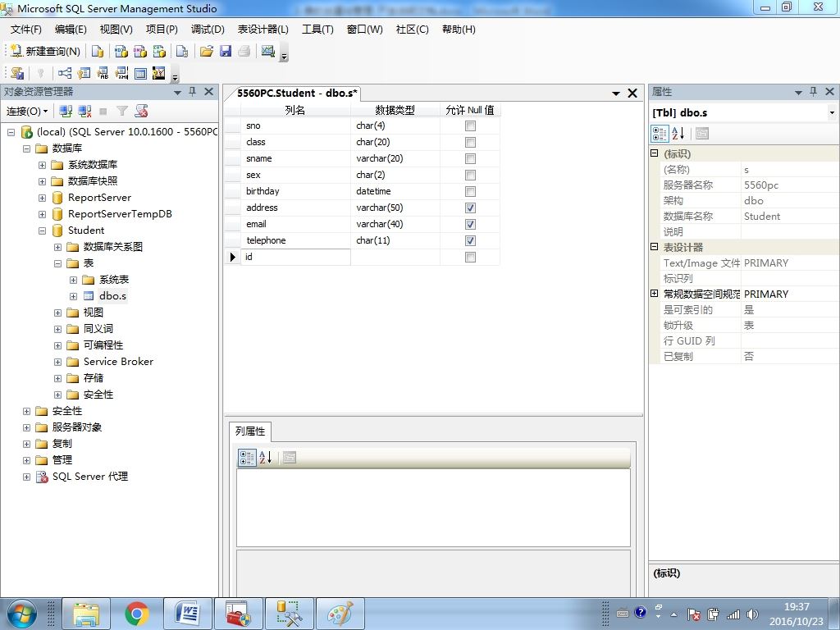Open the 连接(O) dropdown in Object Explorer
The height and width of the screenshot is (630, 840).
coord(27,112)
